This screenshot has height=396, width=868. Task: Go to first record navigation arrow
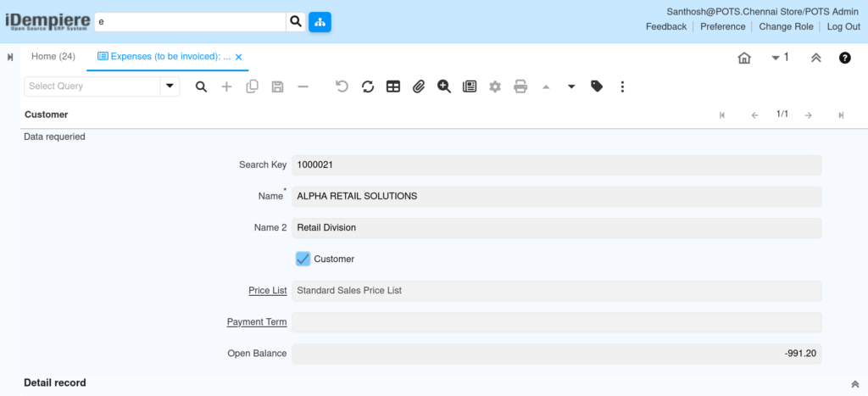[x=722, y=115]
